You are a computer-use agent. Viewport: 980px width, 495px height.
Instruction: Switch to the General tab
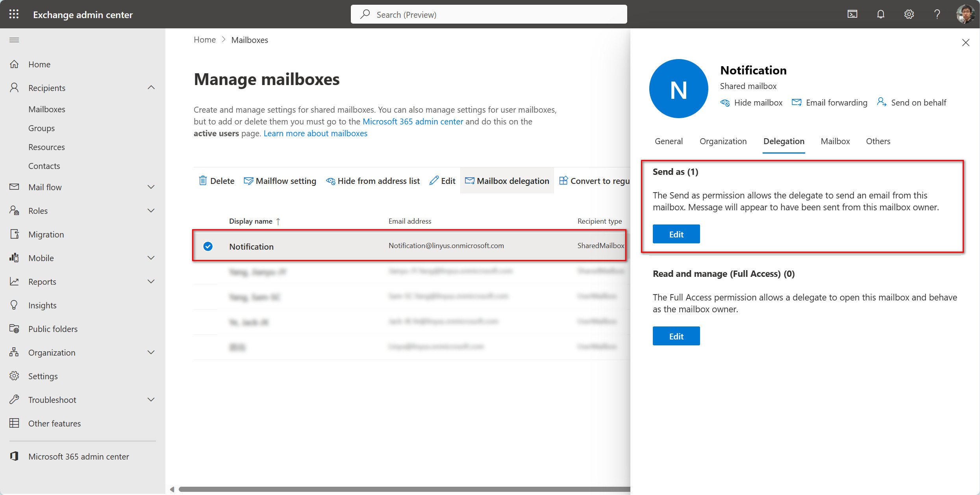[669, 141]
